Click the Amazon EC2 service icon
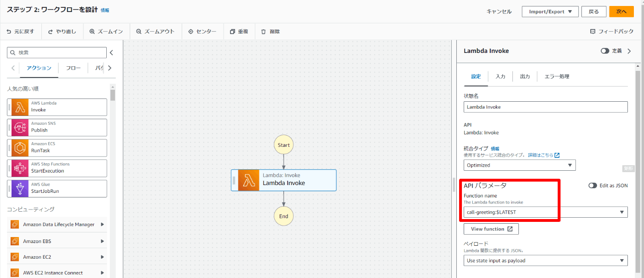Image resolution: width=644 pixels, height=278 pixels. coord(15,257)
